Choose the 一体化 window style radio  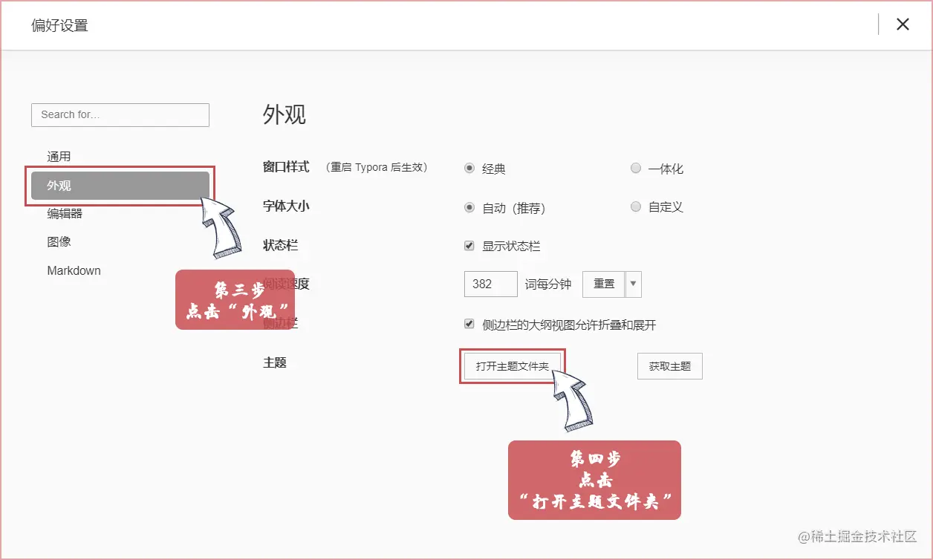[636, 168]
